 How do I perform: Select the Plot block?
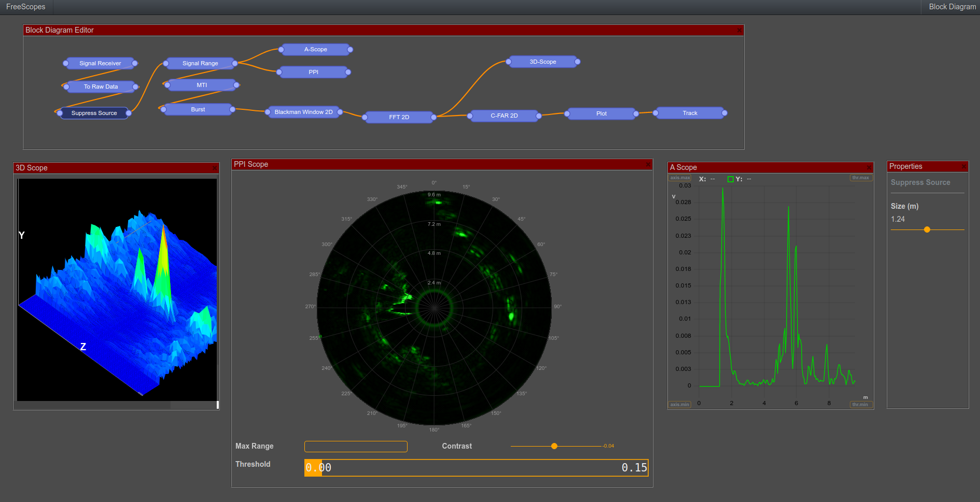coord(601,113)
